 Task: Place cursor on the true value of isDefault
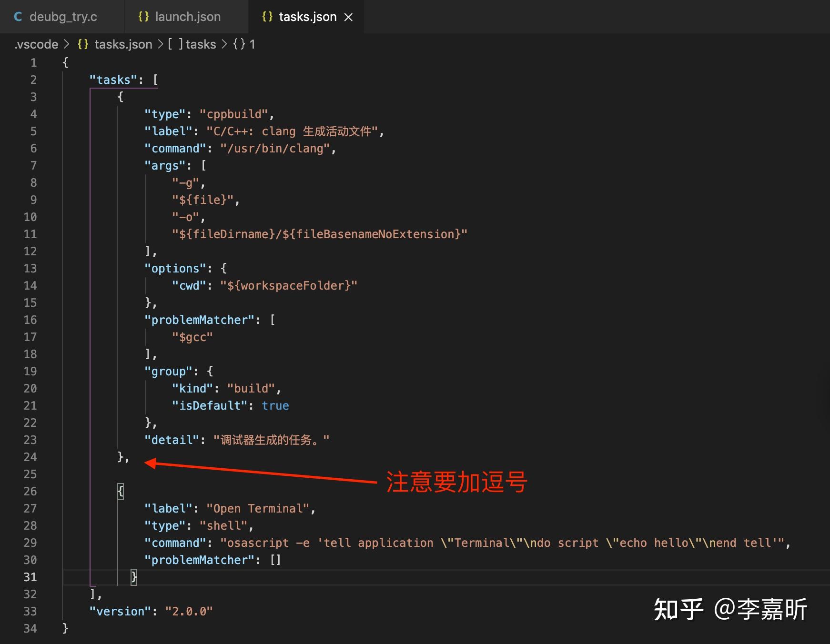pos(275,405)
